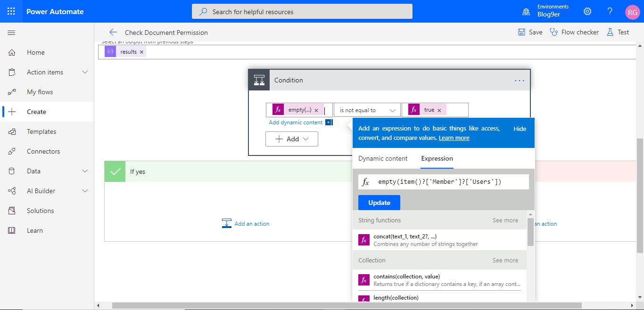Switch to the Expression tab
The width and height of the screenshot is (644, 310).
tap(437, 159)
